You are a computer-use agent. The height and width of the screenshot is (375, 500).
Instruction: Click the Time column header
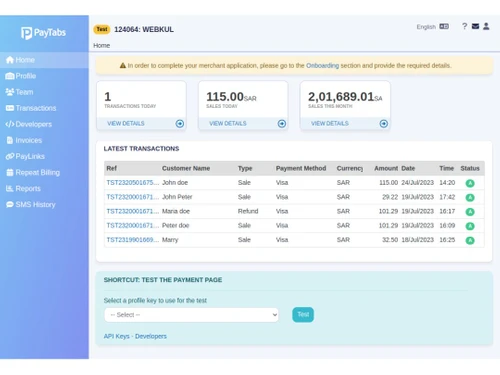coord(447,168)
